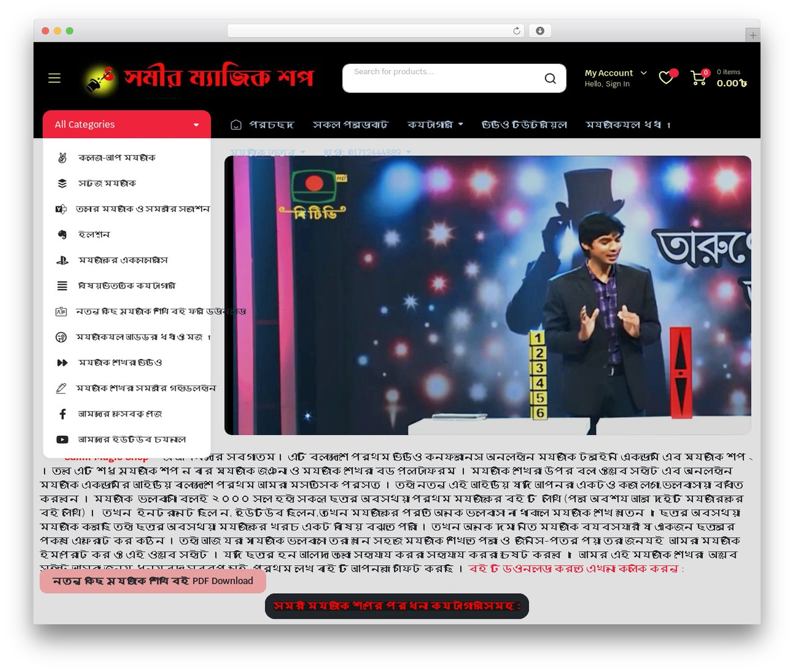Expand the My Account chevron
Screen dimensions: 794x672
[x=644, y=73]
